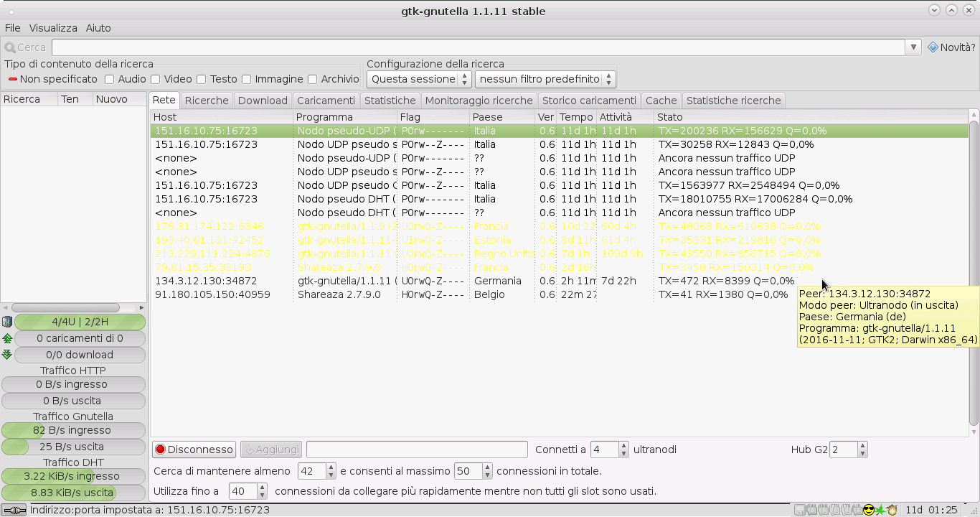Click the green uploads arrow icon
The width and height of the screenshot is (980, 517).
pos(7,338)
